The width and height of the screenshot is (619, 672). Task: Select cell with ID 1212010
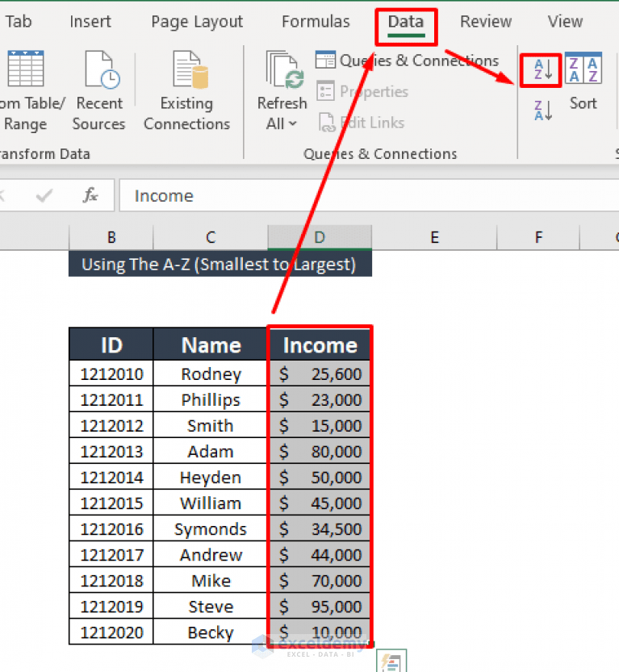click(111, 374)
